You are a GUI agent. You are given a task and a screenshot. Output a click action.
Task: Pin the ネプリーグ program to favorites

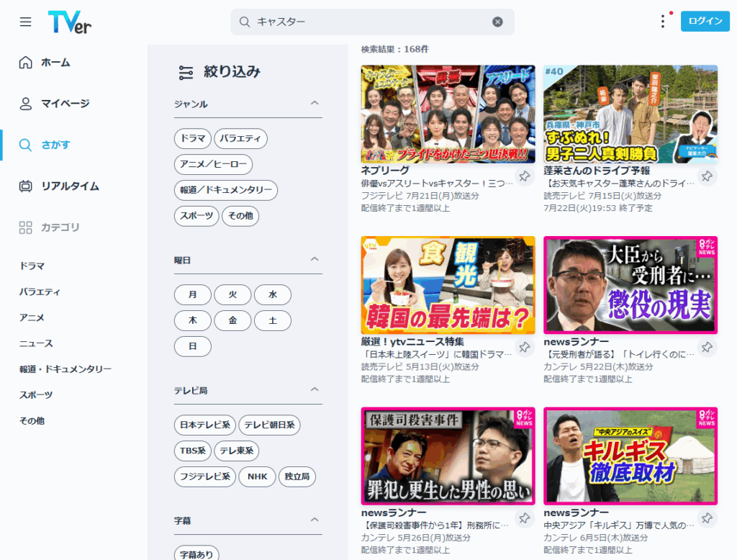pos(524,176)
